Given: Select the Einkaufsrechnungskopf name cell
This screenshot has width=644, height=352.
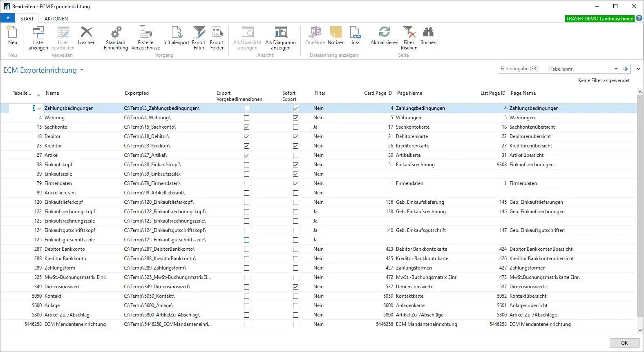Looking at the screenshot, I should [x=70, y=212].
